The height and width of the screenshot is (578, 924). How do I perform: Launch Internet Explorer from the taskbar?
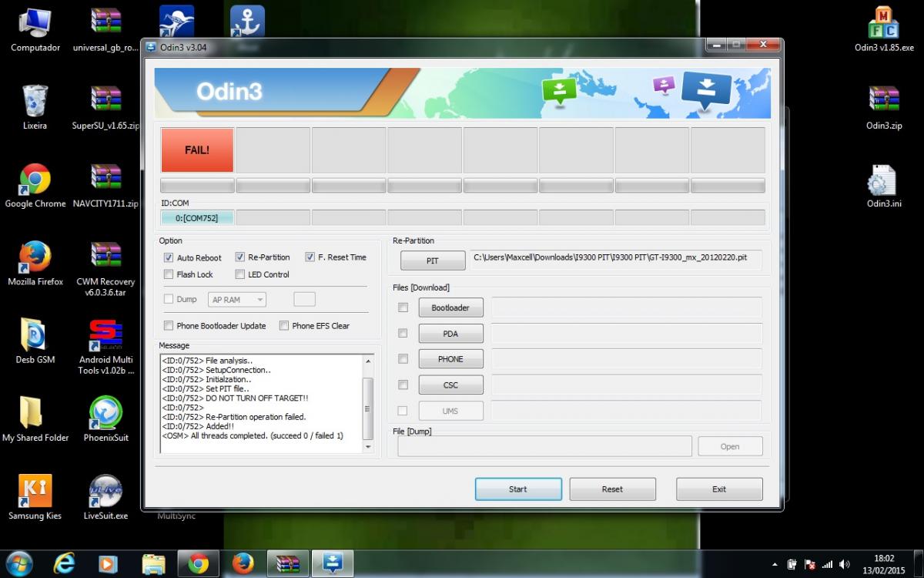pos(65,564)
